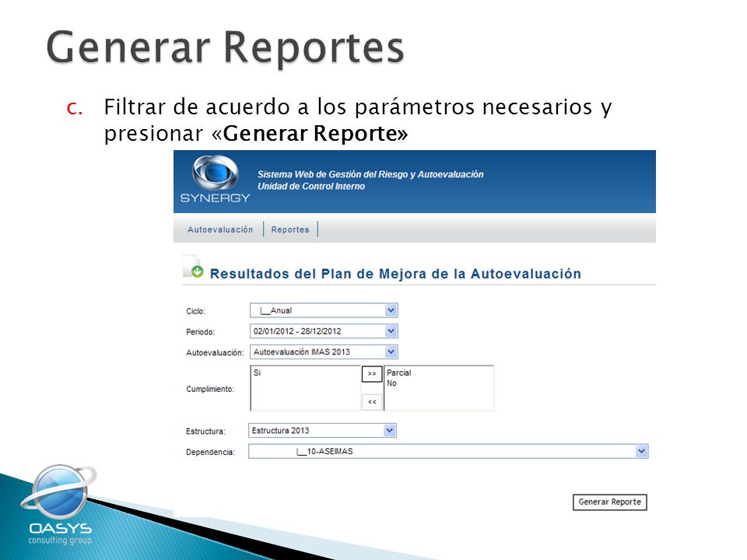Click the OASYS consulting group logo
The height and width of the screenshot is (560, 747).
[x=60, y=505]
